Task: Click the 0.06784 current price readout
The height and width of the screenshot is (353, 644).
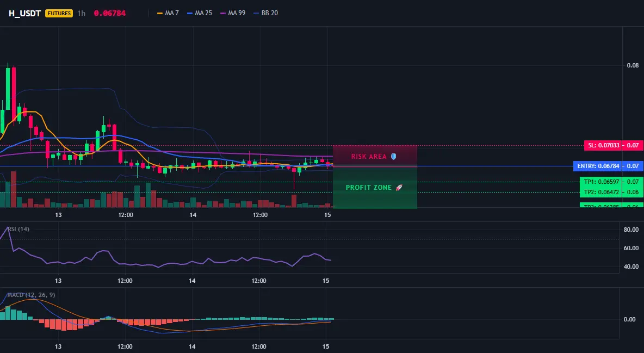Action: 110,13
